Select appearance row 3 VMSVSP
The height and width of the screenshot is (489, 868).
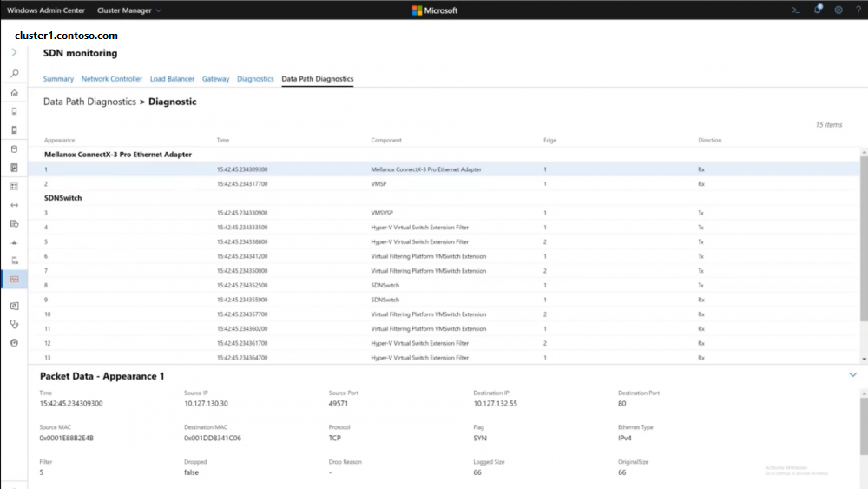tap(444, 213)
